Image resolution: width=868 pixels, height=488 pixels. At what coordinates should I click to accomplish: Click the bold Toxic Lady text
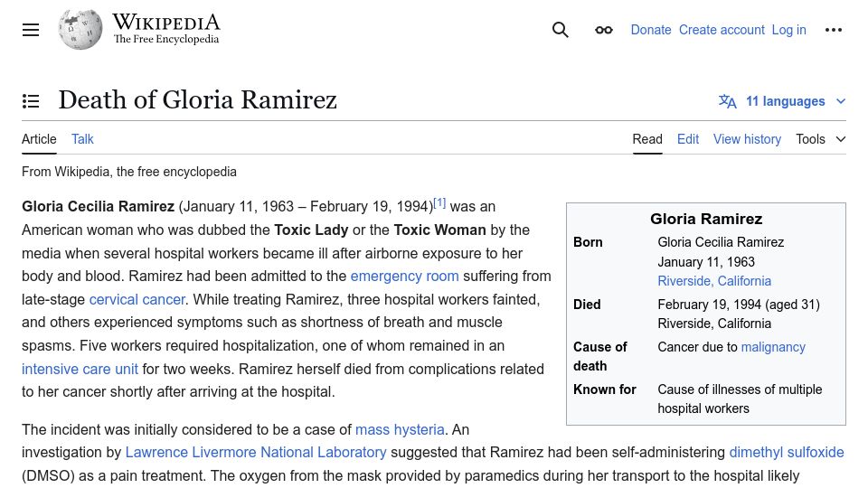(x=311, y=230)
